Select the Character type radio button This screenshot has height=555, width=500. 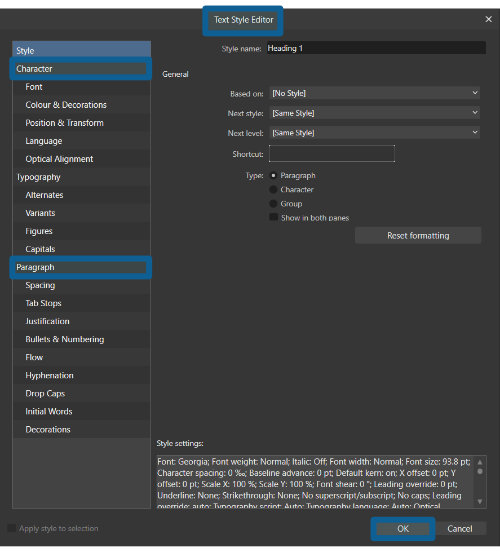pos(273,190)
